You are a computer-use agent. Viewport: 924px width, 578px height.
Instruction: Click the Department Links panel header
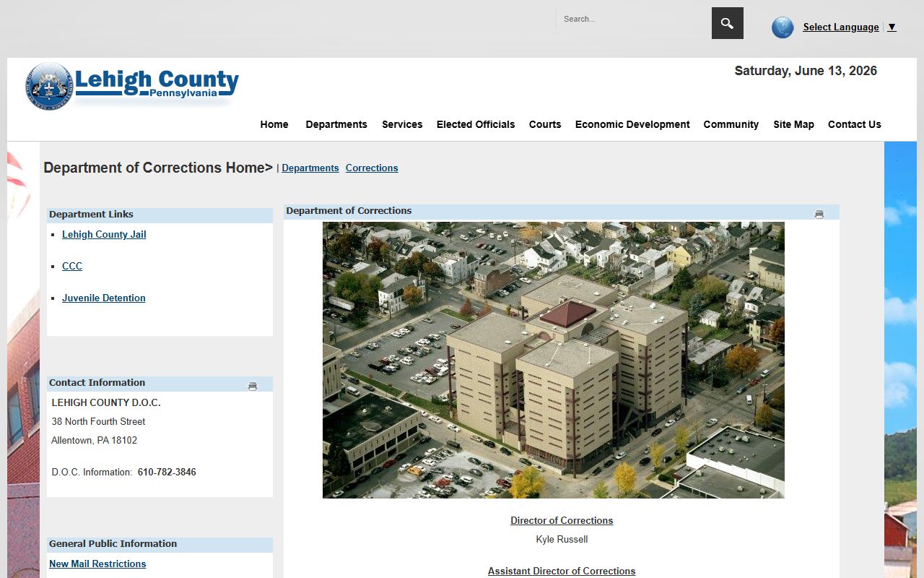coord(160,215)
